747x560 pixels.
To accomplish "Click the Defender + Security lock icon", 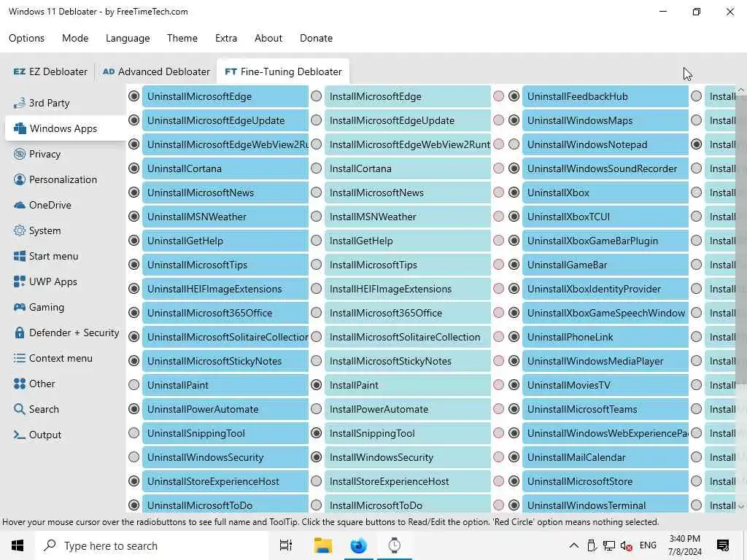I will (19, 332).
